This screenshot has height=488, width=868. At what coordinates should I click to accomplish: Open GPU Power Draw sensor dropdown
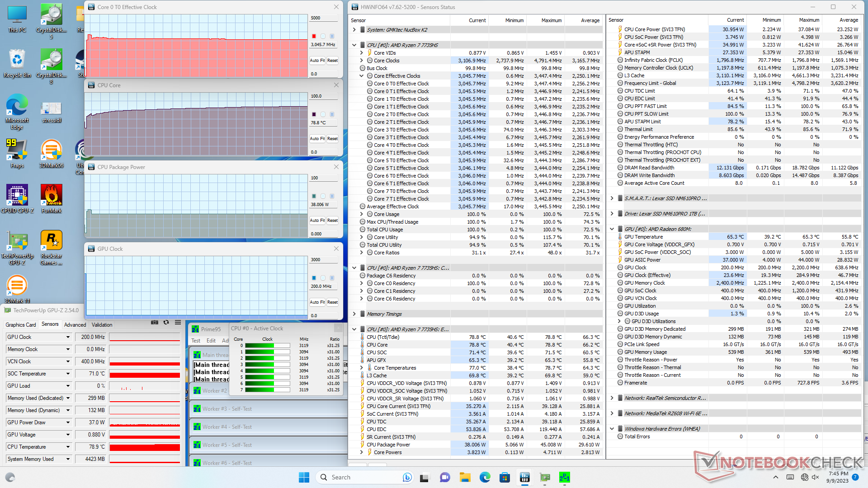[68, 422]
